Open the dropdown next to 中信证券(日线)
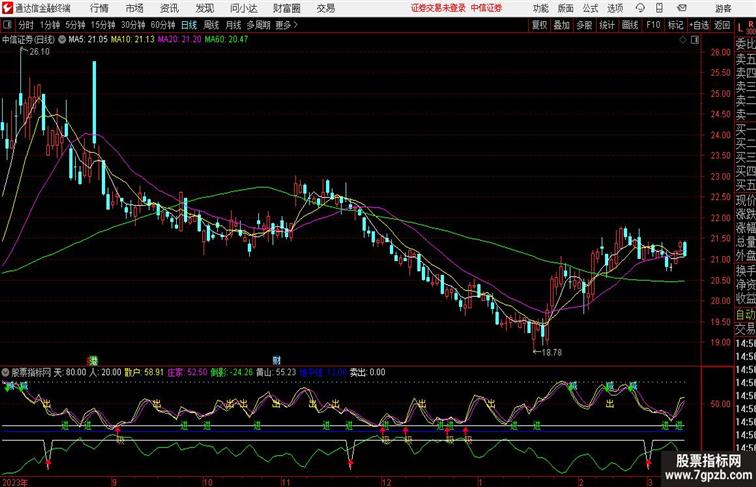Image resolution: width=756 pixels, height=487 pixels. point(62,40)
